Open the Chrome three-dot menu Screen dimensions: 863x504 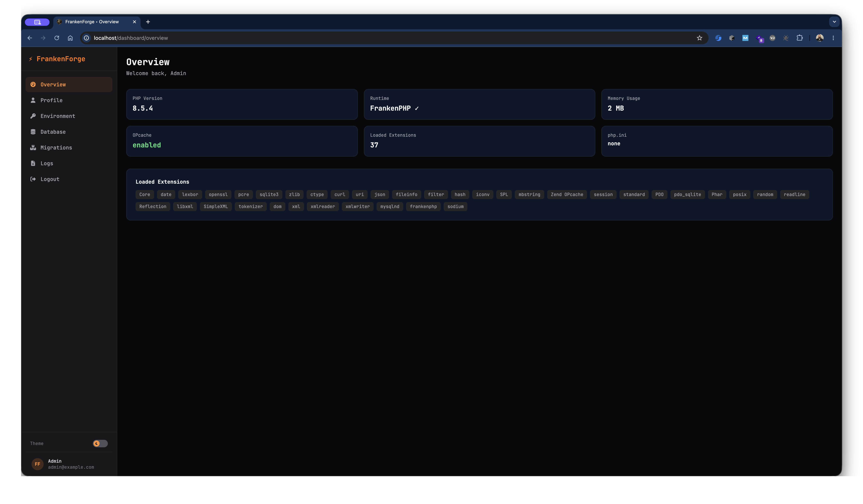point(834,38)
